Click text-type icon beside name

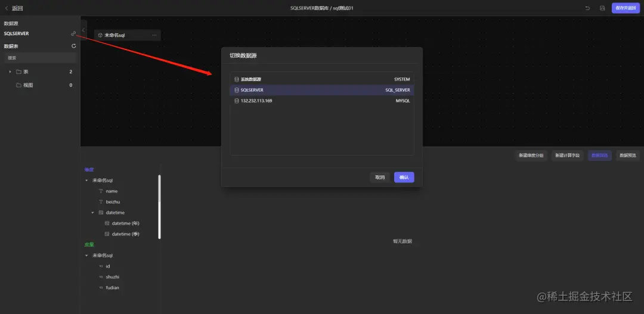click(x=101, y=191)
